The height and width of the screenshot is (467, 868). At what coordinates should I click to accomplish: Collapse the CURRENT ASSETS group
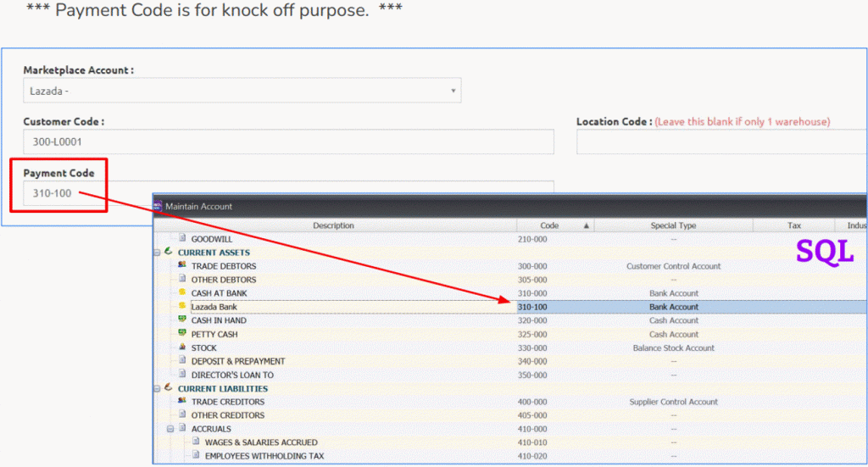click(x=157, y=253)
